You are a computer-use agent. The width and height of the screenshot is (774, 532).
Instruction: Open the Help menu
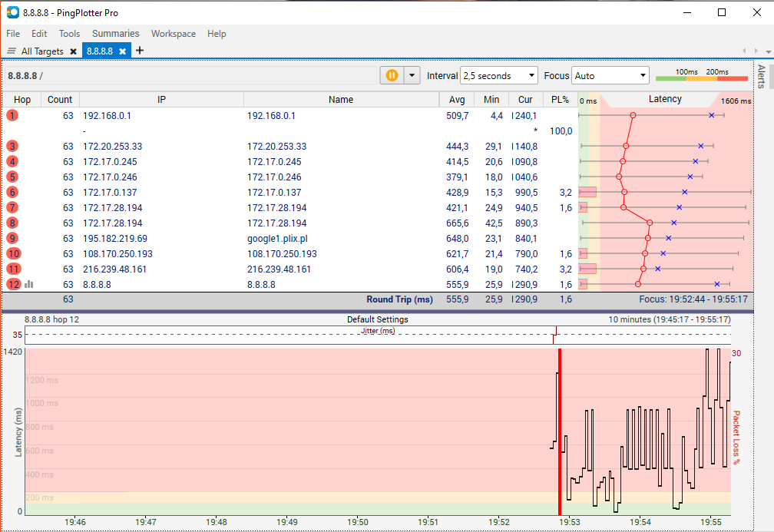(217, 34)
